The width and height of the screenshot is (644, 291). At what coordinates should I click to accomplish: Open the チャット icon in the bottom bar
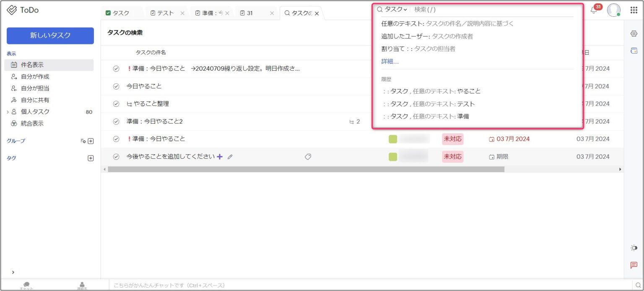pyautogui.click(x=26, y=284)
